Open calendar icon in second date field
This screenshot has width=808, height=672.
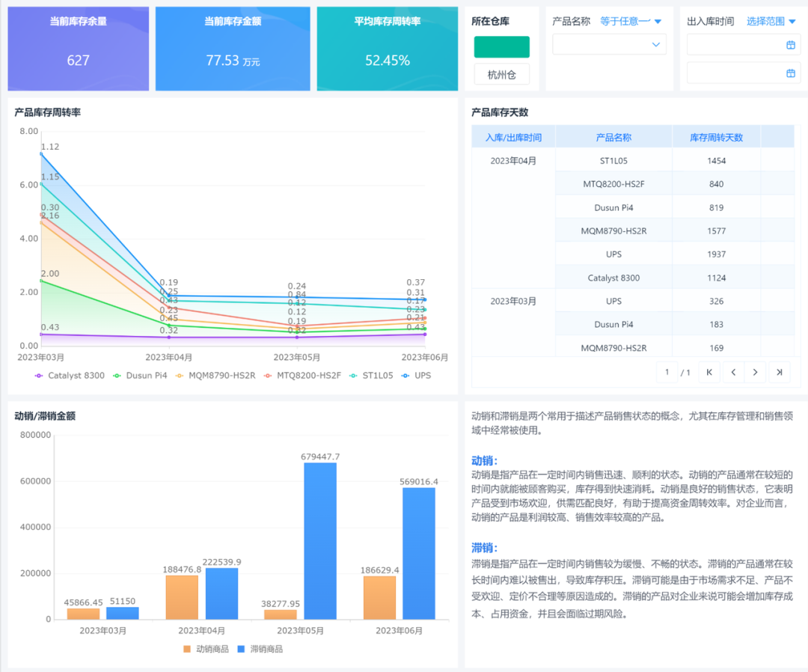tap(791, 73)
